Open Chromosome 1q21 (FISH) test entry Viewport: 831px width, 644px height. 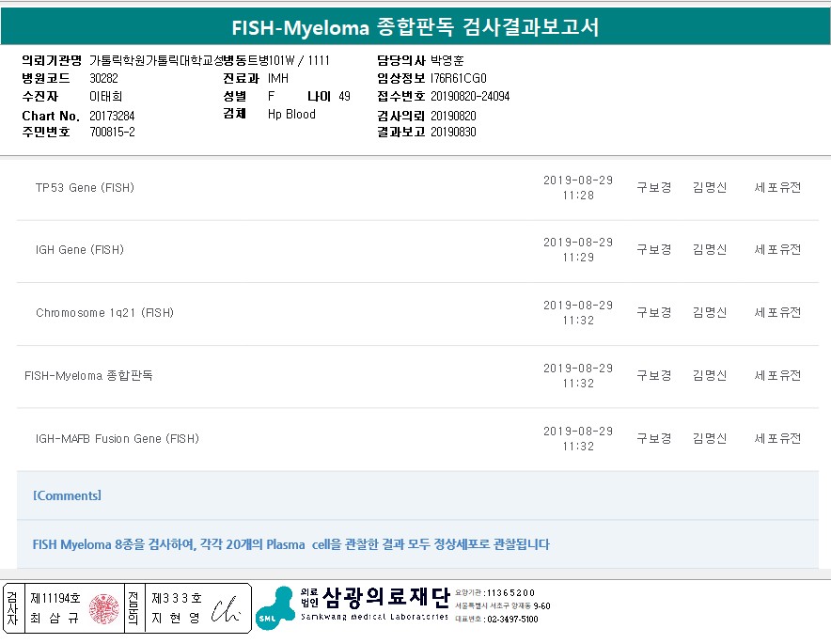[104, 313]
